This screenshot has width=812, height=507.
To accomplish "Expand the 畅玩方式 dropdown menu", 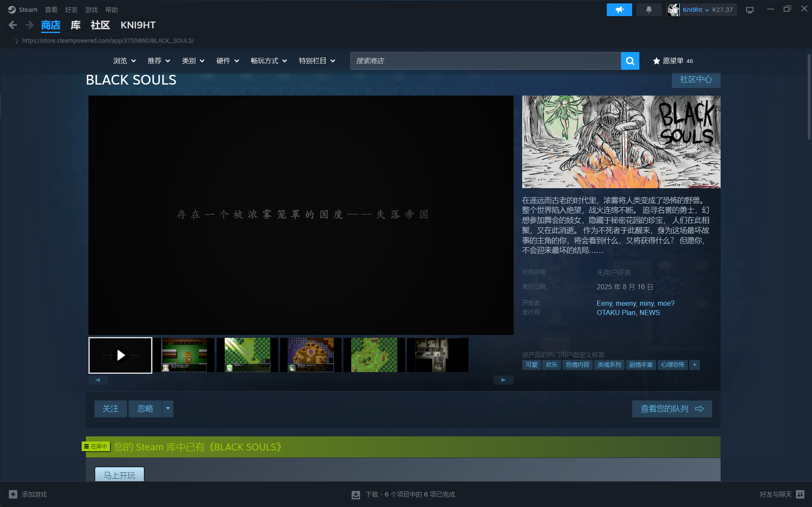I will click(x=269, y=61).
